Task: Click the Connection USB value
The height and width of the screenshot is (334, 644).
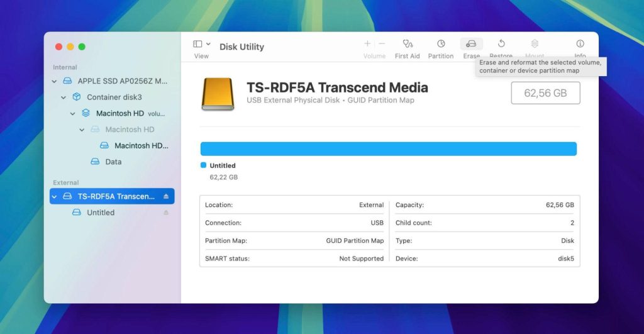Action: (x=377, y=223)
